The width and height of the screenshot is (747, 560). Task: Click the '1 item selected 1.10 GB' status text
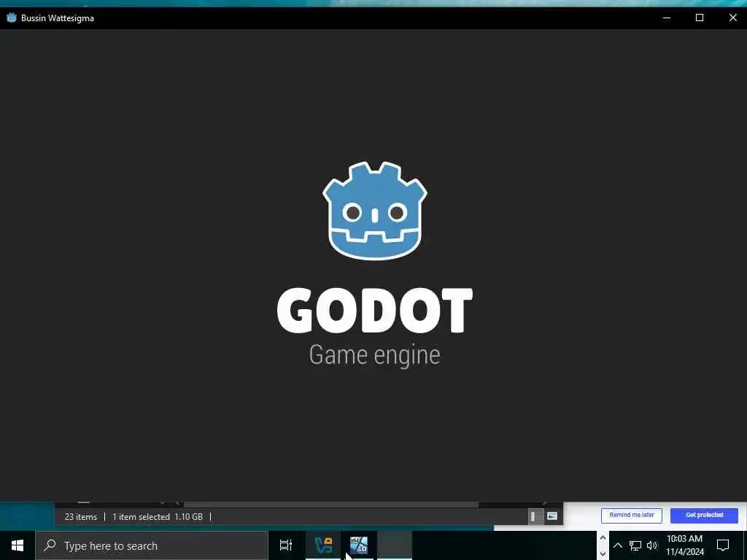[158, 517]
